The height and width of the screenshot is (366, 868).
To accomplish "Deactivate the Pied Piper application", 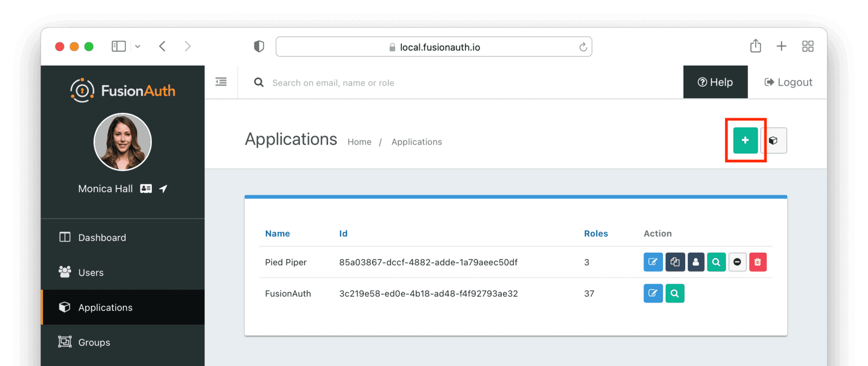I will (737, 262).
